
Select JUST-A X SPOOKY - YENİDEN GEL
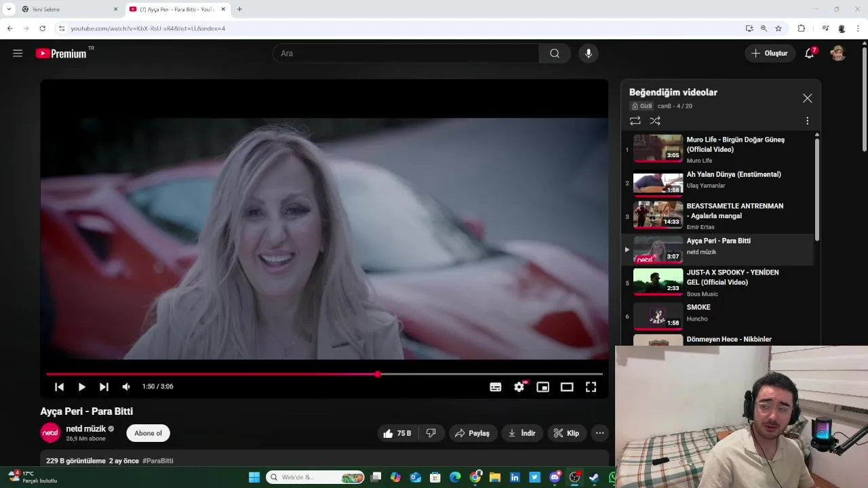coord(717,283)
